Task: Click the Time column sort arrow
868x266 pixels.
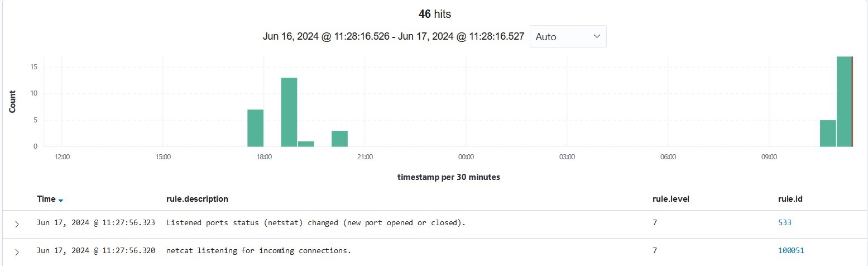Action: click(x=61, y=200)
